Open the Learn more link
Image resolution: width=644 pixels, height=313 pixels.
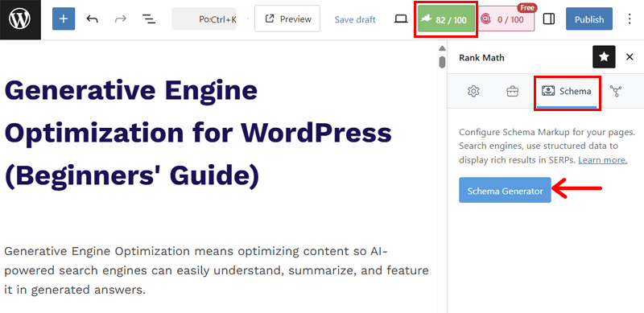[602, 160]
